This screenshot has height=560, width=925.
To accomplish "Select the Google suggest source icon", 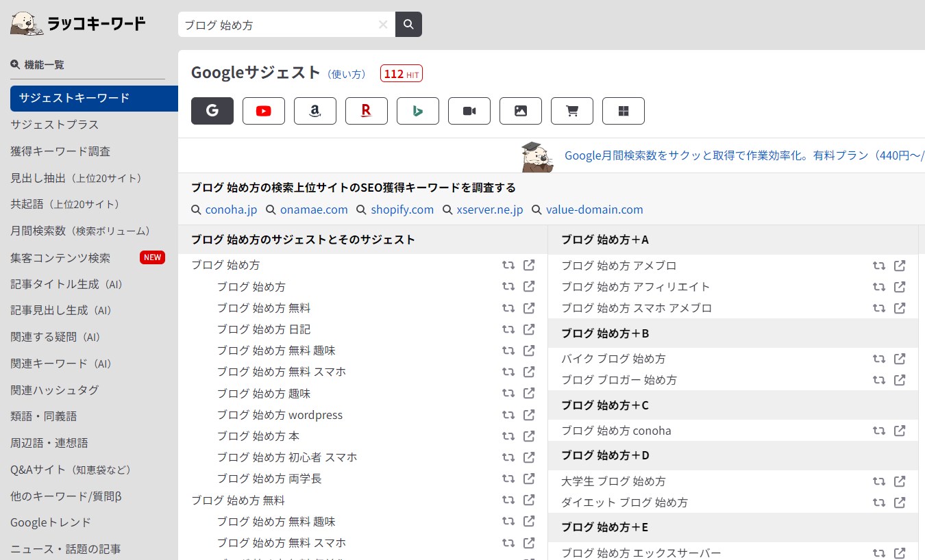I will coord(212,111).
